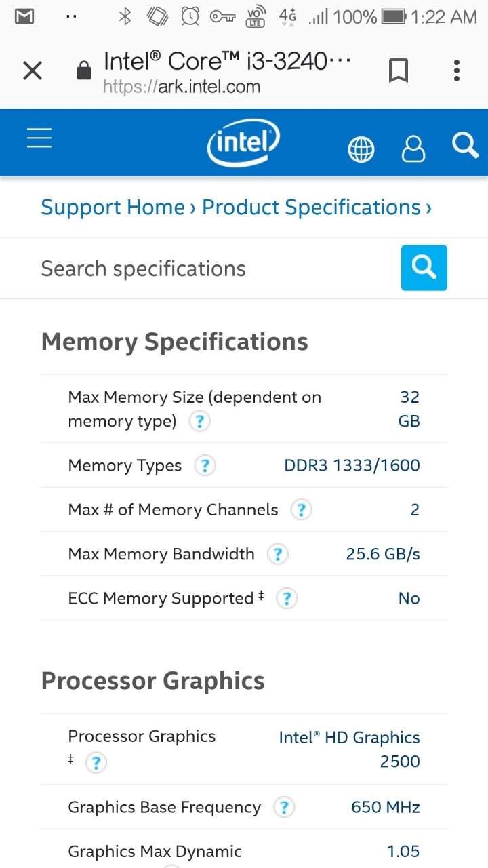Screen dimensions: 488x868
Task: Show help for Graphics Base Frequency
Action: point(283,808)
